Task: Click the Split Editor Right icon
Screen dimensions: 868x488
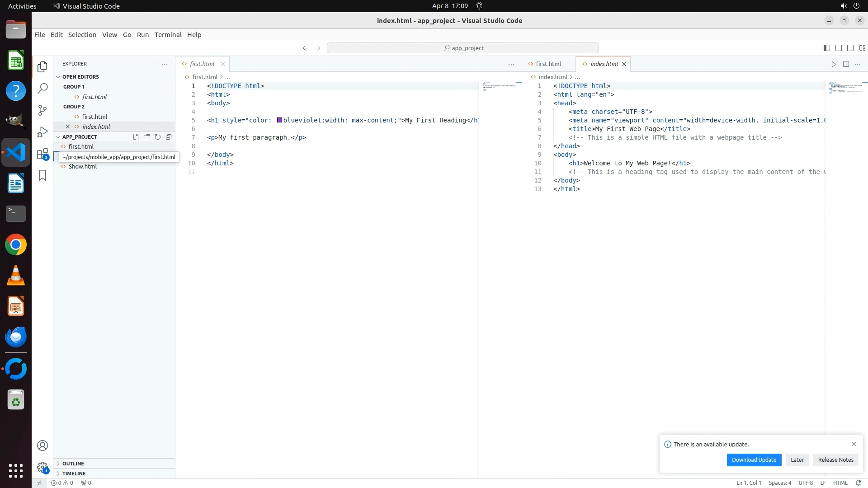Action: (846, 64)
